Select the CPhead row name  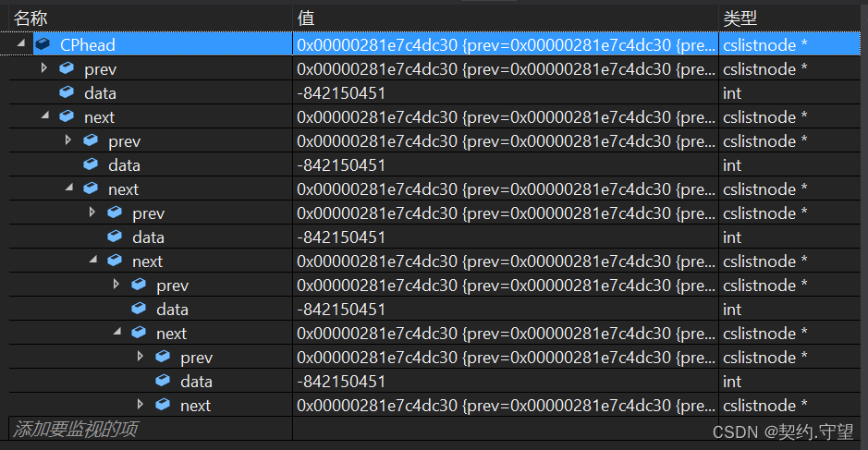(88, 45)
